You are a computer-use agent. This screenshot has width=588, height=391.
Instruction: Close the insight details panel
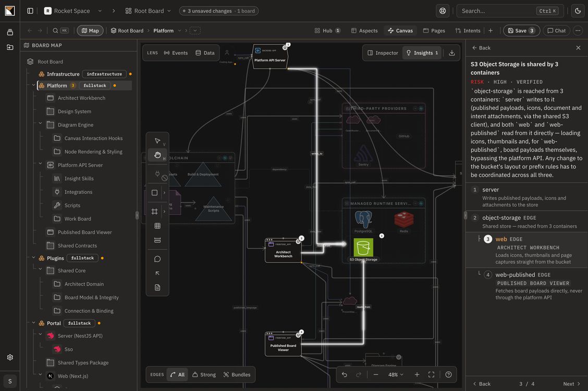click(578, 47)
